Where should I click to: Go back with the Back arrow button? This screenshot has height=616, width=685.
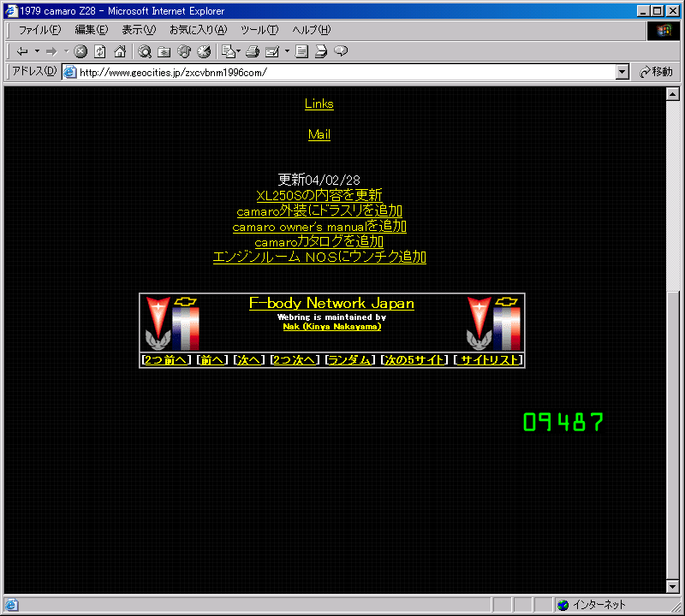[x=22, y=51]
